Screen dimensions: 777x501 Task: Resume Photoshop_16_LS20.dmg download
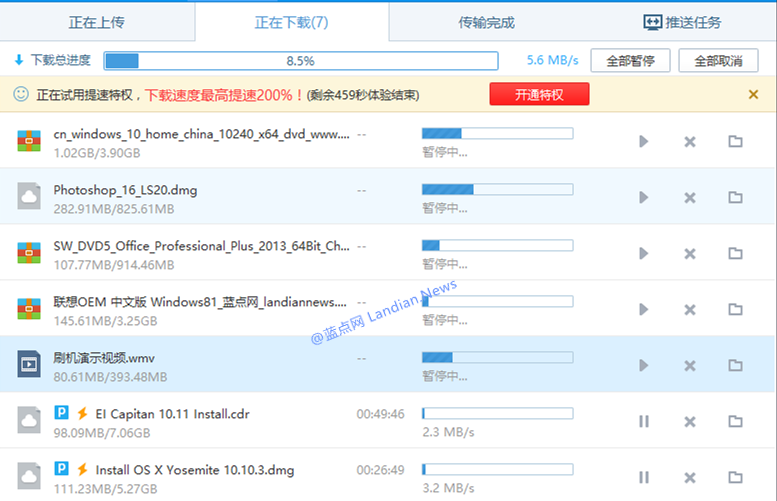[644, 198]
